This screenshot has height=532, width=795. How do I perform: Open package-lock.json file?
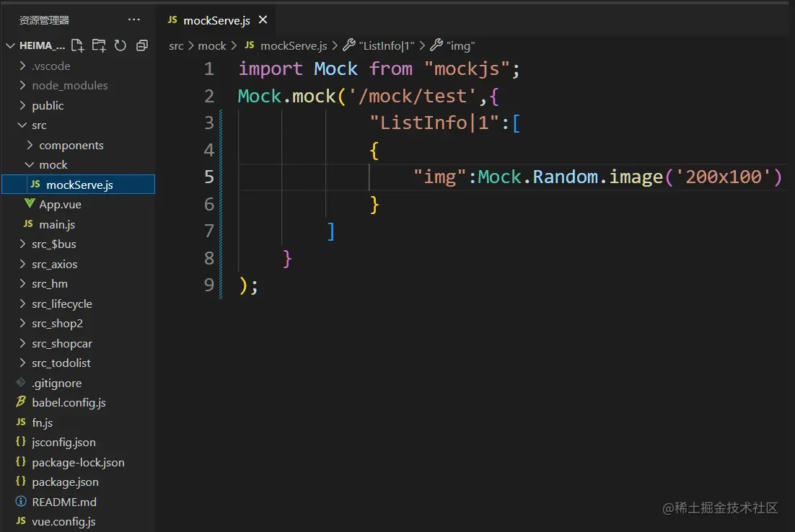[x=79, y=463]
